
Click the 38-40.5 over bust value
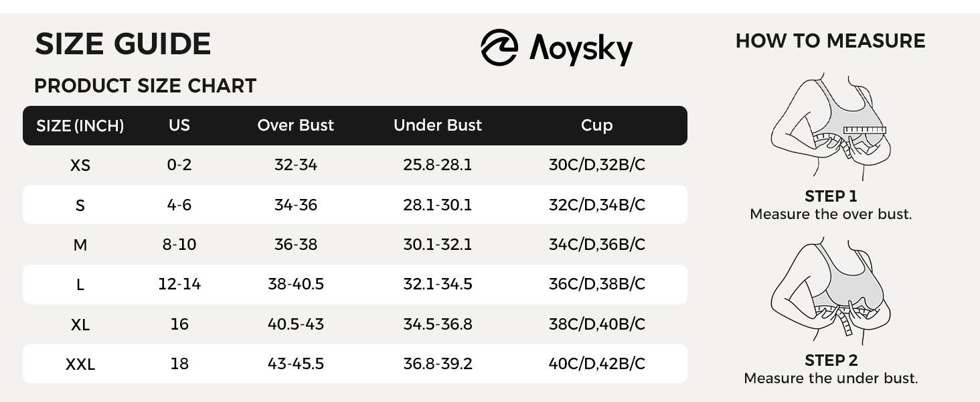point(295,284)
